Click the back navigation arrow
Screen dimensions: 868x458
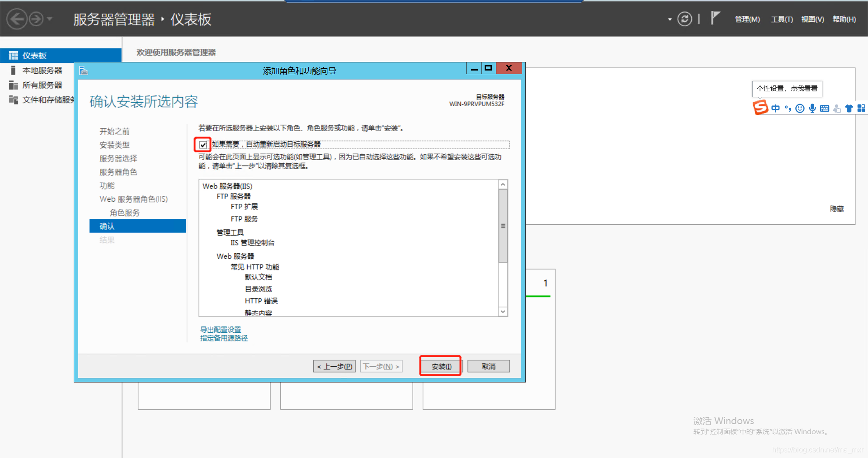coord(16,19)
